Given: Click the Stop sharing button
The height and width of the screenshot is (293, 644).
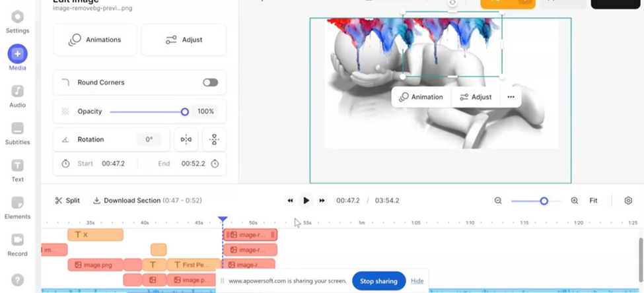Looking at the screenshot, I should (378, 281).
